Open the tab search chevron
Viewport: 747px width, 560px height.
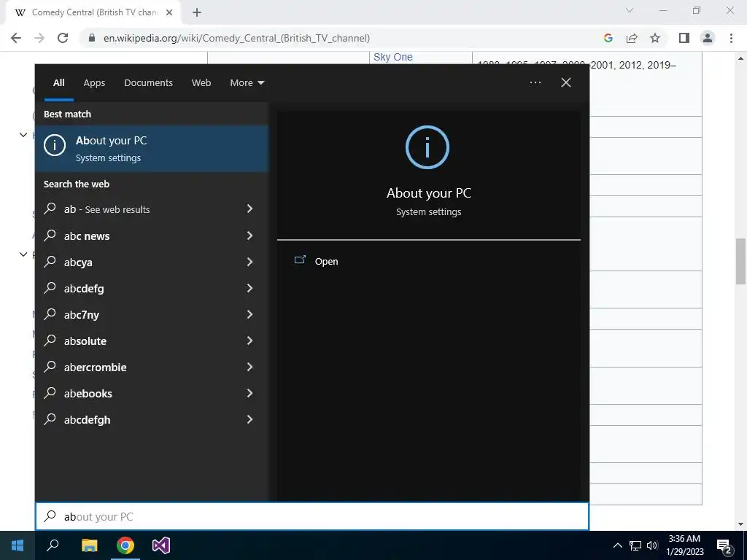[630, 10]
